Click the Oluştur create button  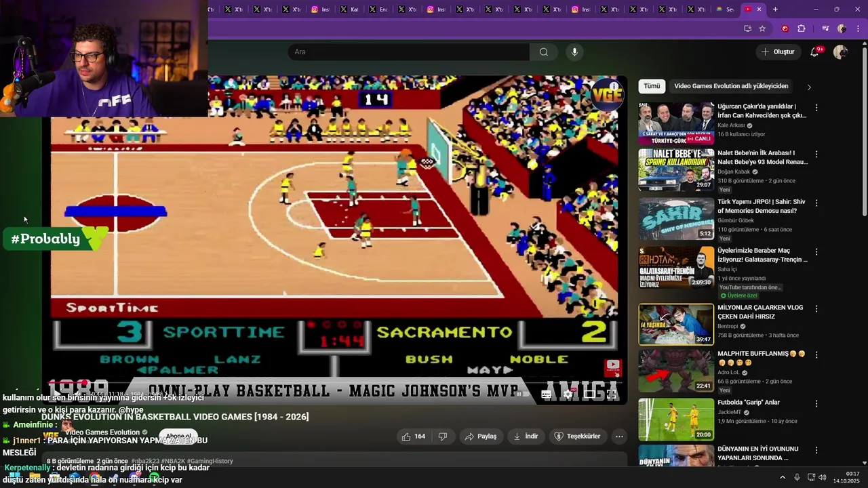pos(778,52)
